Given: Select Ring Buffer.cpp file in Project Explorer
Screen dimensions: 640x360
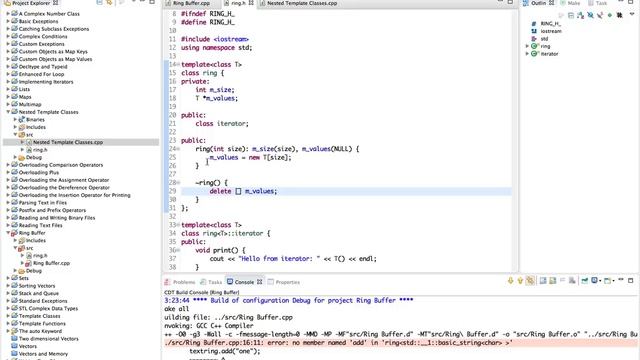Looking at the screenshot, I should pos(51,263).
